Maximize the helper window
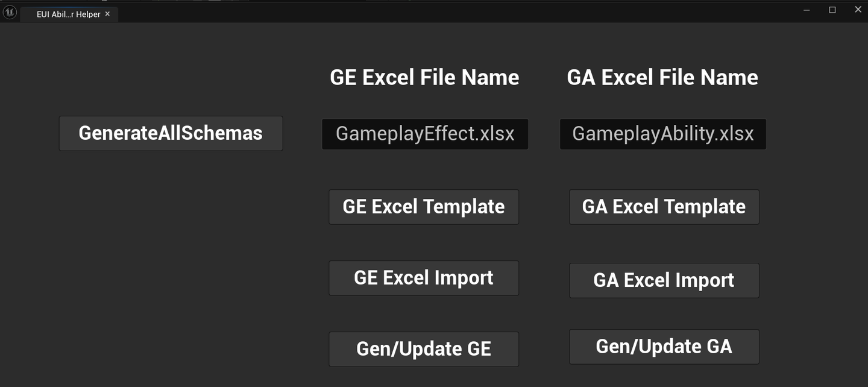 tap(832, 10)
